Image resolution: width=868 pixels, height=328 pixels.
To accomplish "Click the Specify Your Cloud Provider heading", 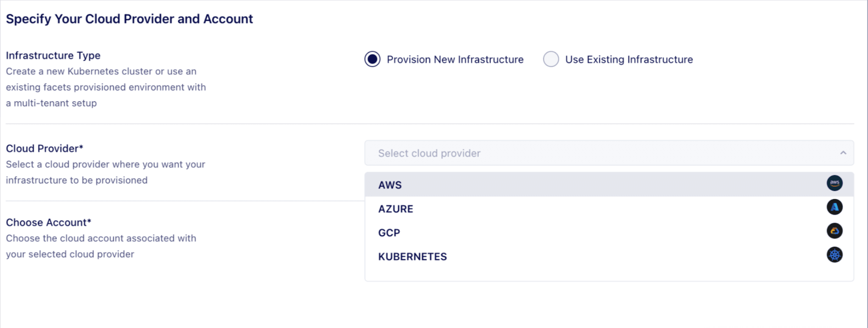I will 129,19.
